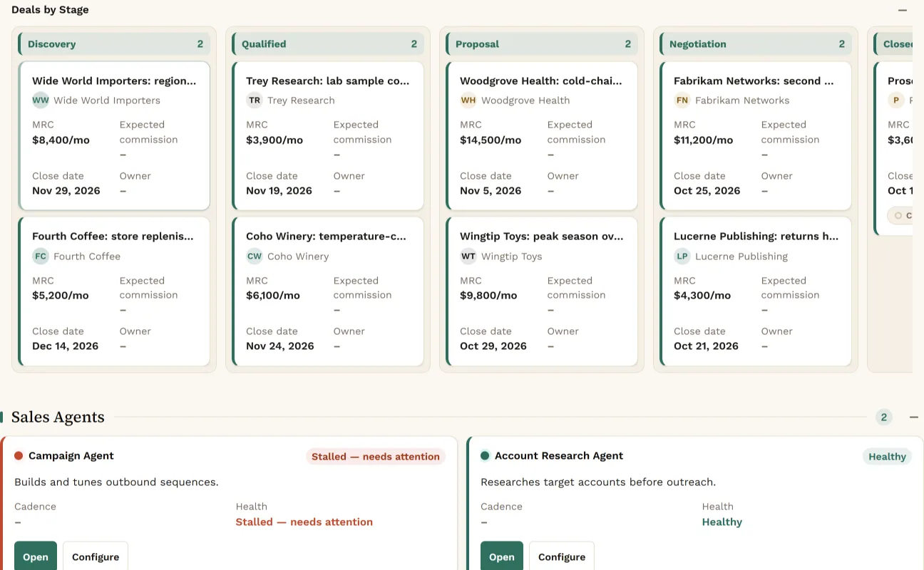
Task: Select the Discovery stage column header
Action: [x=114, y=43]
